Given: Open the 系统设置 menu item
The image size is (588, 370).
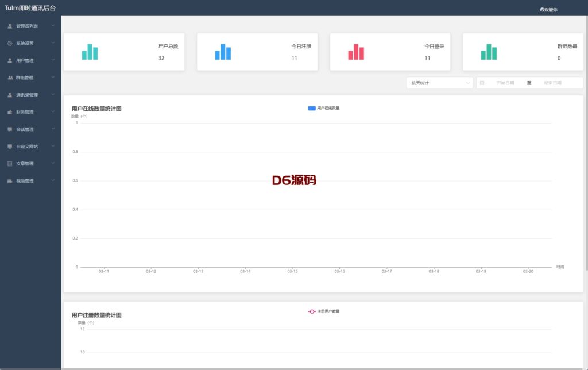Looking at the screenshot, I should (30, 44).
